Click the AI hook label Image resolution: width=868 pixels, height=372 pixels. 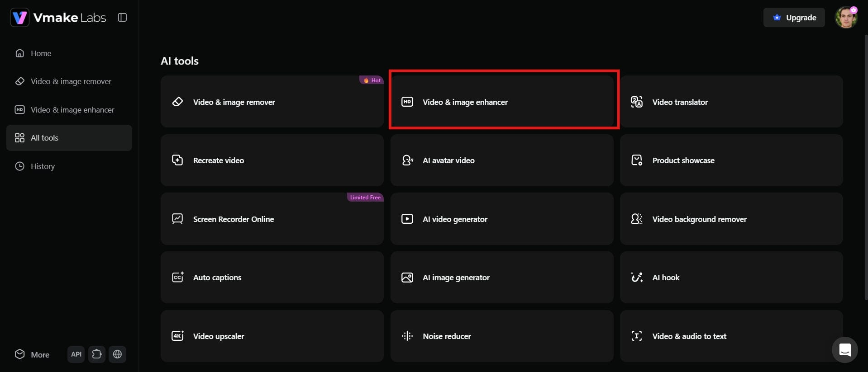point(666,278)
